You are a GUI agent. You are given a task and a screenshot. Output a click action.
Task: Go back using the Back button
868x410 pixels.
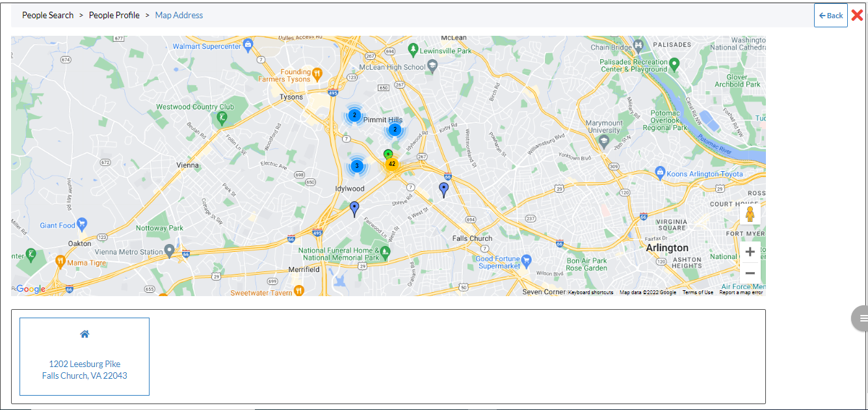pyautogui.click(x=831, y=16)
